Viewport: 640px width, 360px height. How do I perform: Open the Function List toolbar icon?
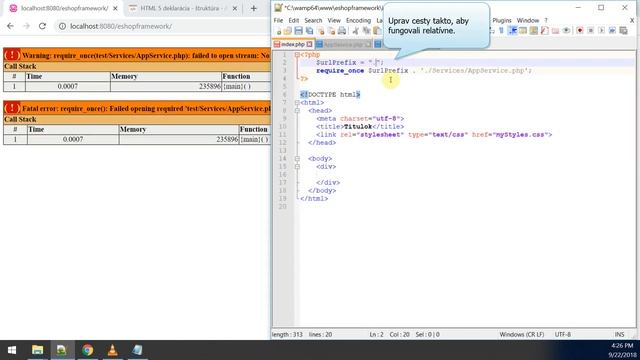point(544,31)
